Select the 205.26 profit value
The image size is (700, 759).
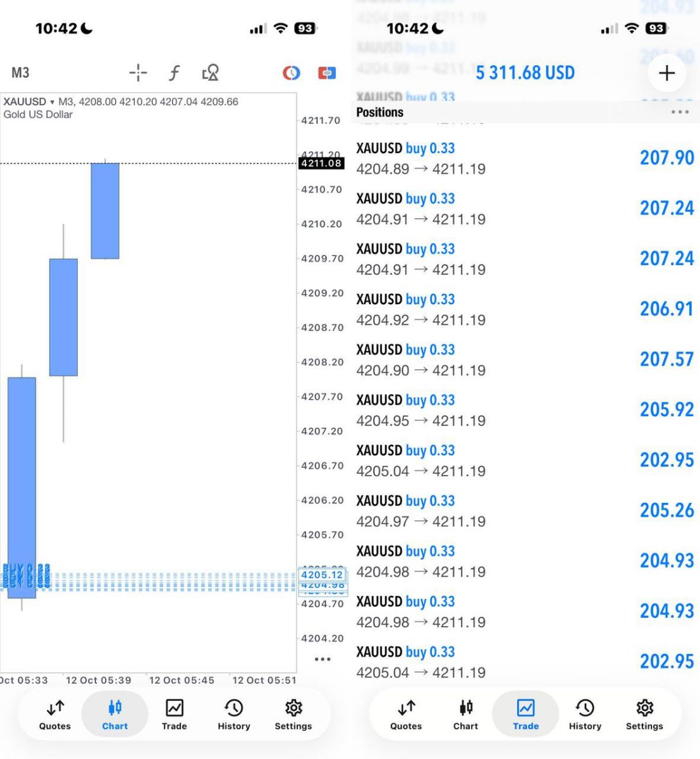tap(667, 510)
